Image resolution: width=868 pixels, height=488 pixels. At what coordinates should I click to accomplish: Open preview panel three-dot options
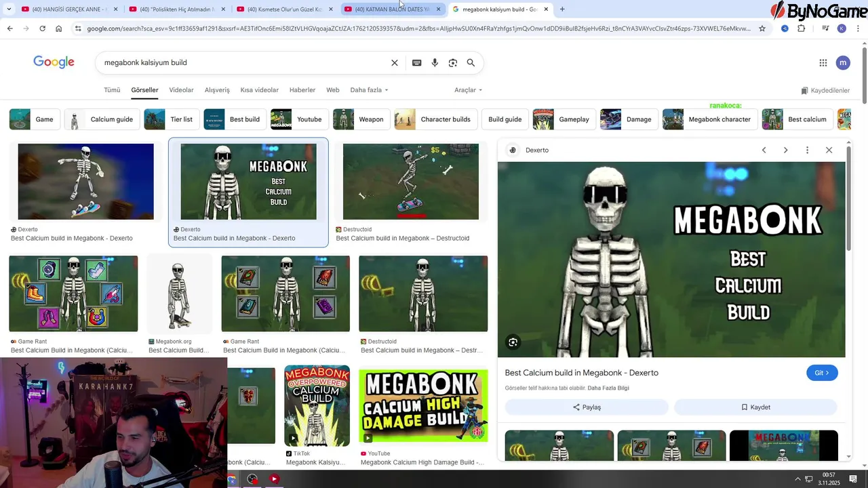[807, 150]
